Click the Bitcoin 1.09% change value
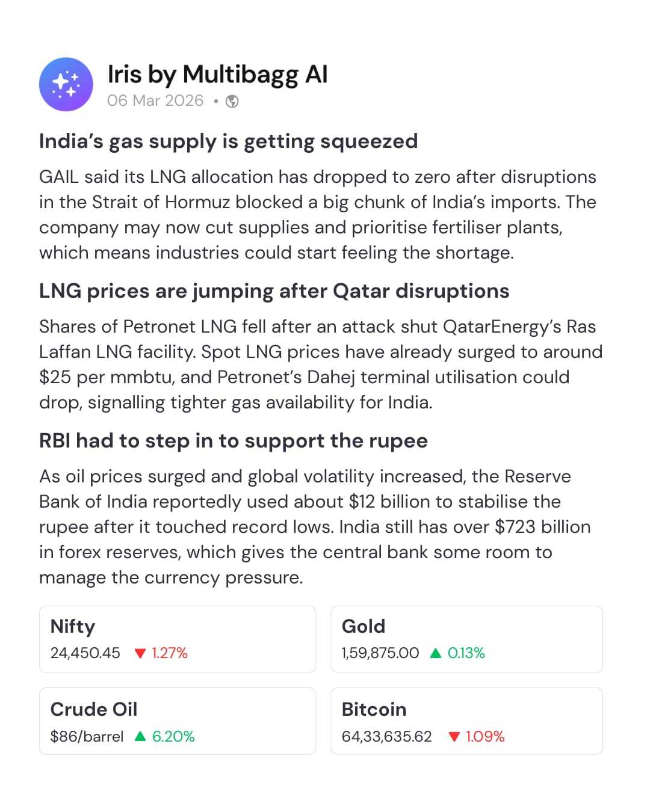 pyautogui.click(x=485, y=737)
